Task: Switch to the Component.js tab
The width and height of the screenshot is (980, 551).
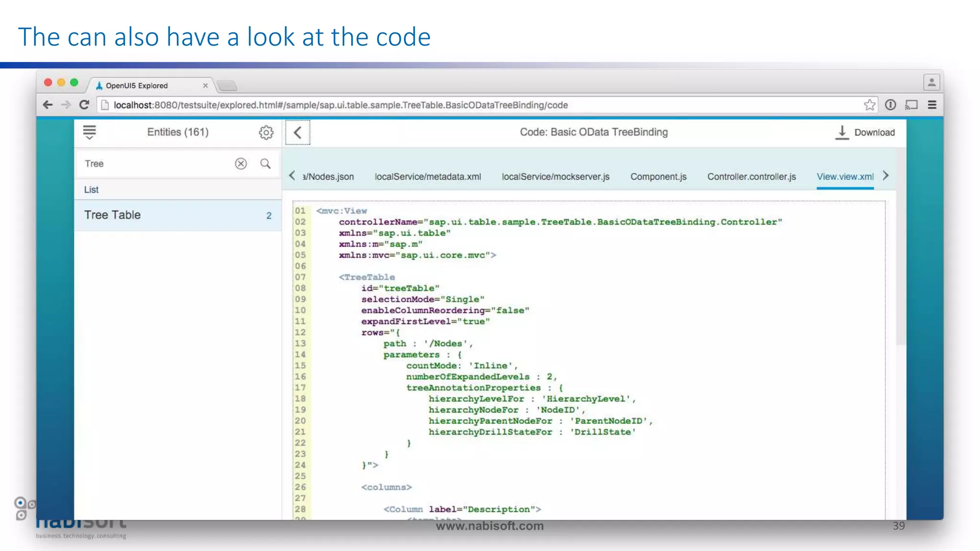Action: pyautogui.click(x=658, y=176)
